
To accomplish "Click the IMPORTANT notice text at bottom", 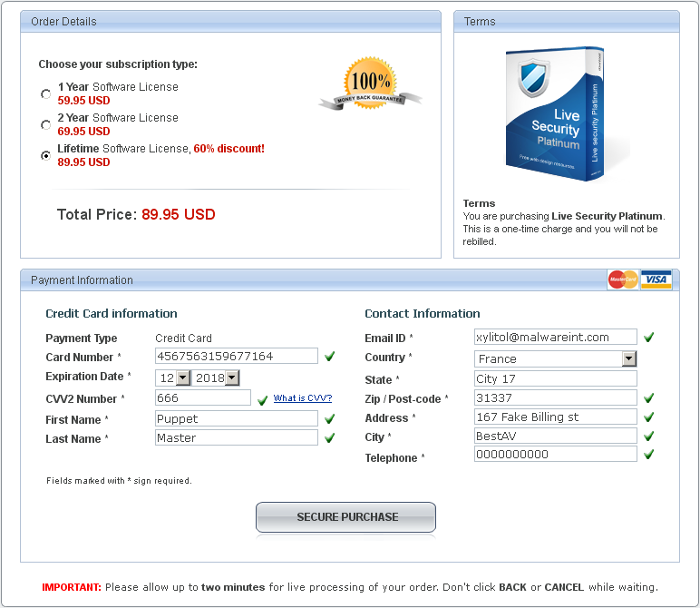I will [x=350, y=587].
